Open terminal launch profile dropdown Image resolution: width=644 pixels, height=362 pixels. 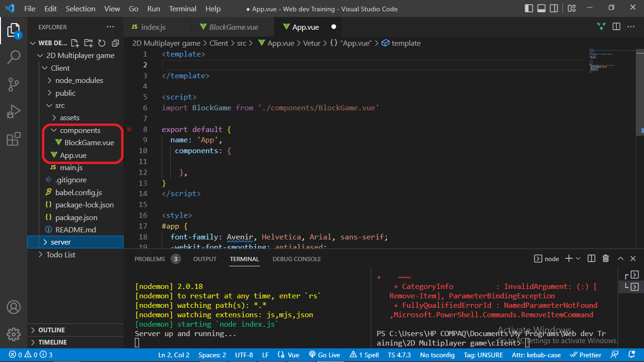pos(578,258)
